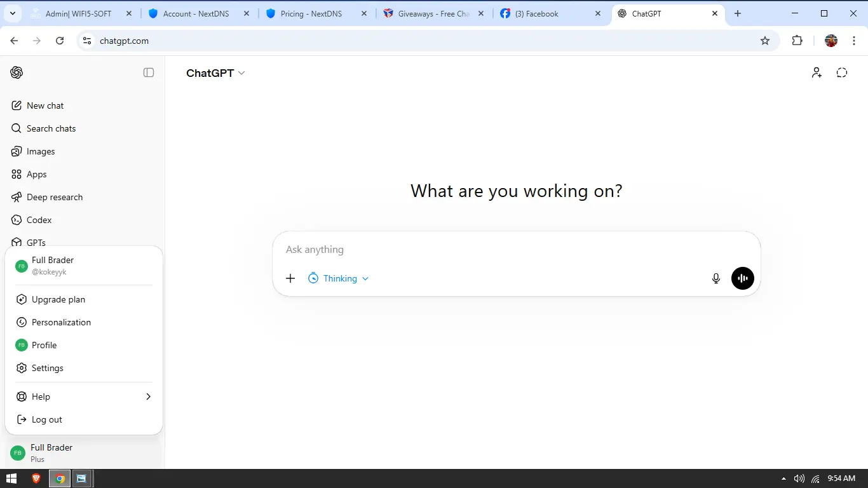868x488 pixels.
Task: Open a new browser tab
Action: coord(738,13)
